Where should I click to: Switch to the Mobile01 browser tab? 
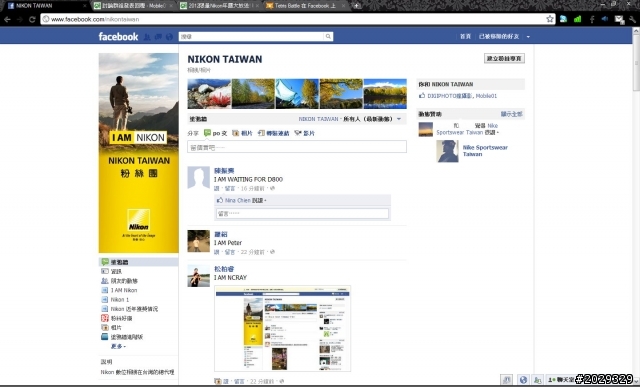coord(133,6)
